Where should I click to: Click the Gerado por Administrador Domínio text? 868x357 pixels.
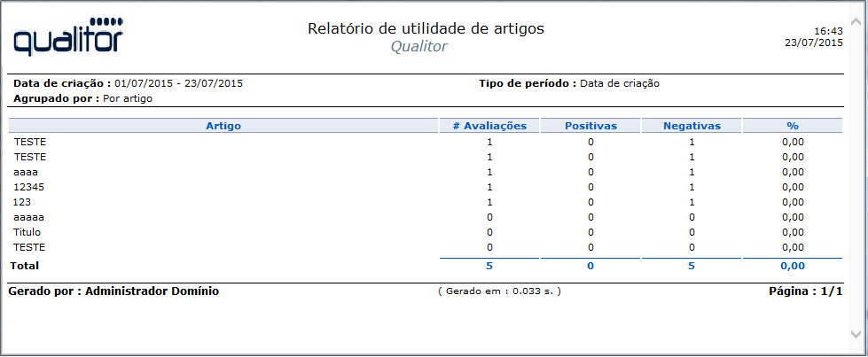click(x=113, y=291)
